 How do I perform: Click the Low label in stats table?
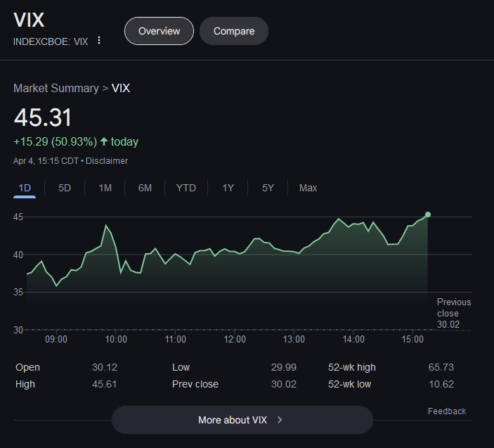(181, 367)
